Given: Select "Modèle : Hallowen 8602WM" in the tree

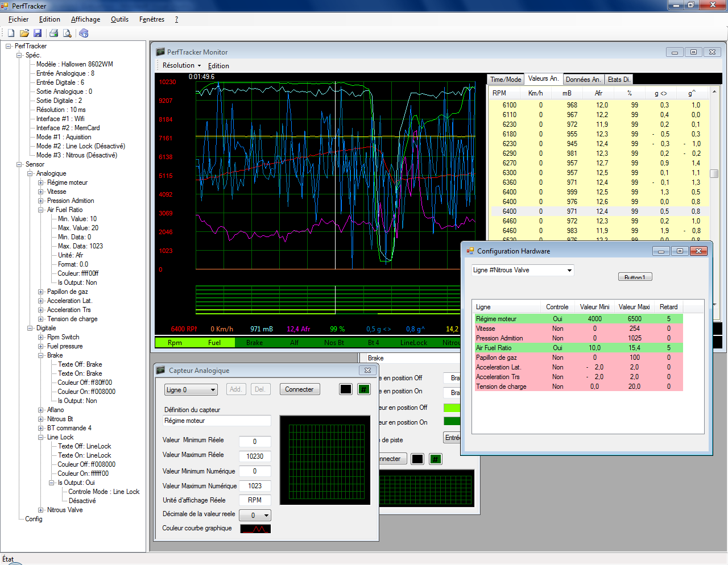Looking at the screenshot, I should coord(75,64).
